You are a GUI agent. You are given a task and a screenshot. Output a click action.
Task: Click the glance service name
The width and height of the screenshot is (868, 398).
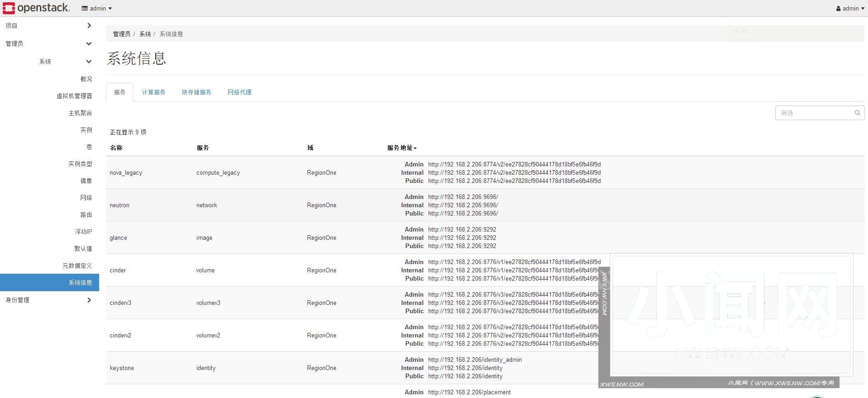coord(118,238)
